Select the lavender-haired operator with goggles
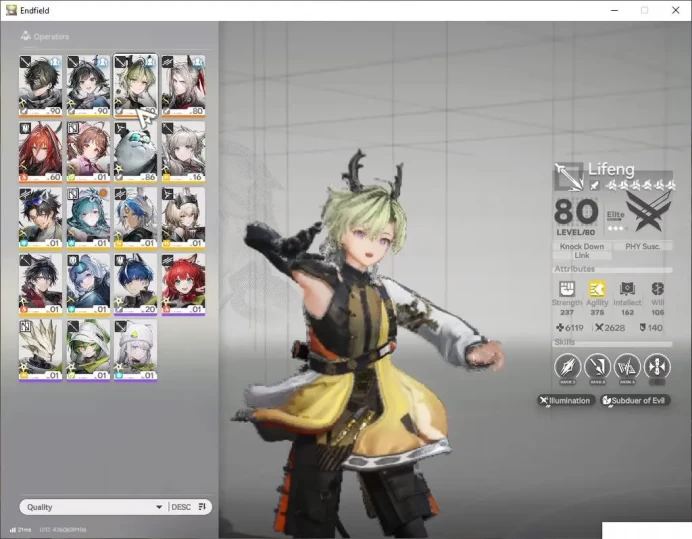This screenshot has width=692, height=539. click(88, 284)
